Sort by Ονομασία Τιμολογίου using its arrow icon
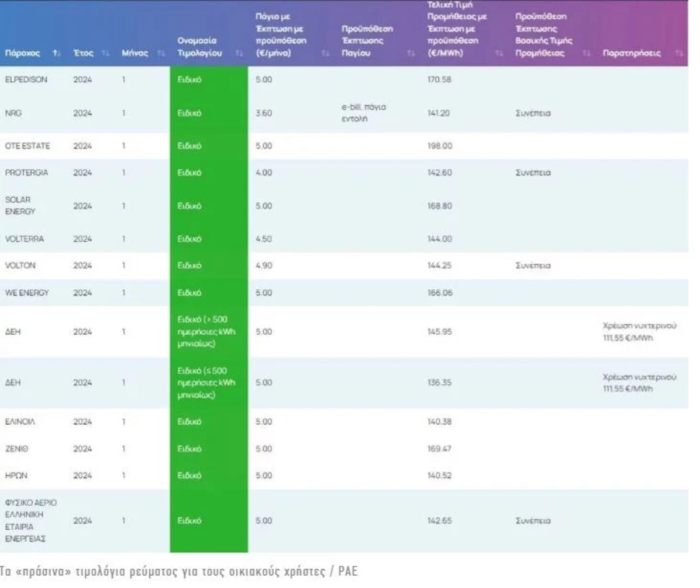The height and width of the screenshot is (588, 700). click(239, 54)
